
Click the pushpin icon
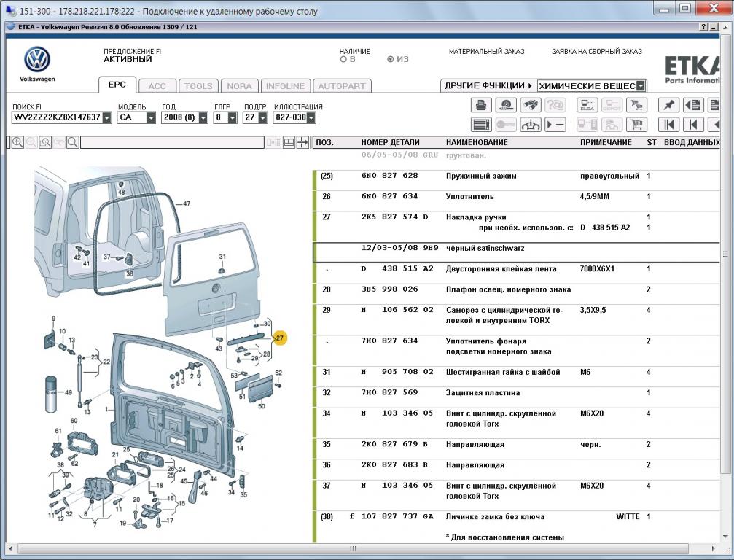[x=668, y=105]
